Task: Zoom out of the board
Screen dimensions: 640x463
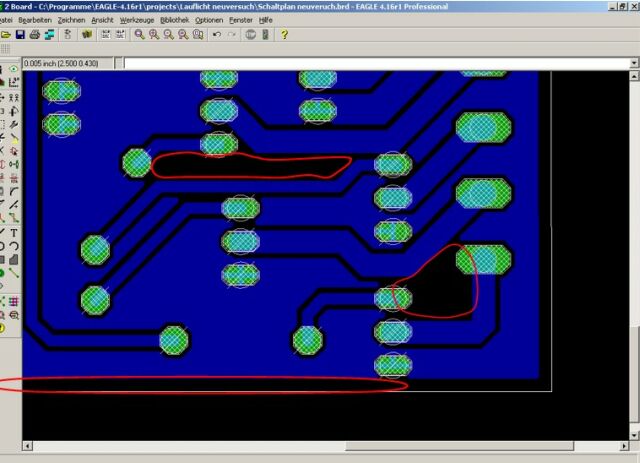Action: (168, 35)
